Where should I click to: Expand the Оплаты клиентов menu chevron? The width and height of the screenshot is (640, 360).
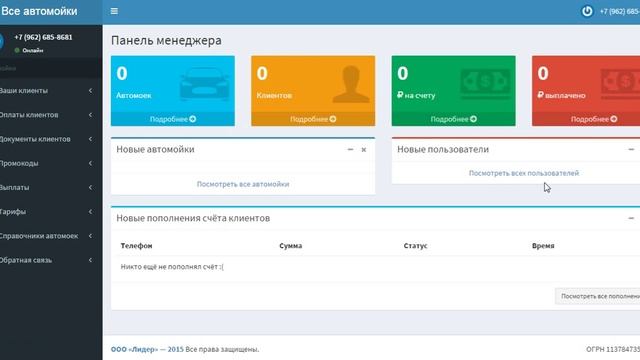(x=91, y=115)
